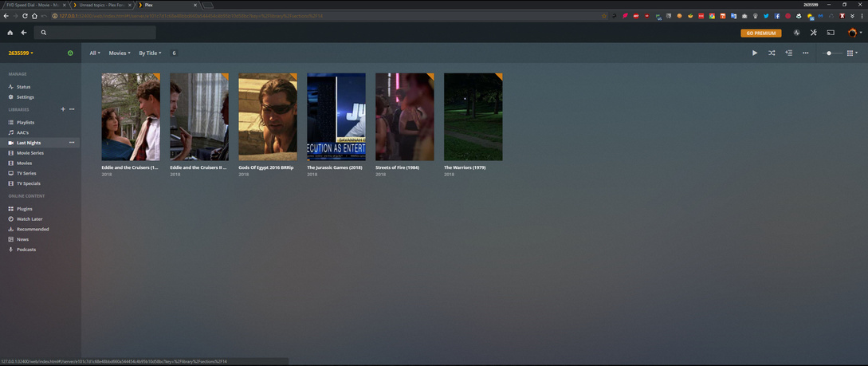Open Gods Of Egypt 2016 BRRip poster
The image size is (868, 366).
point(268,117)
